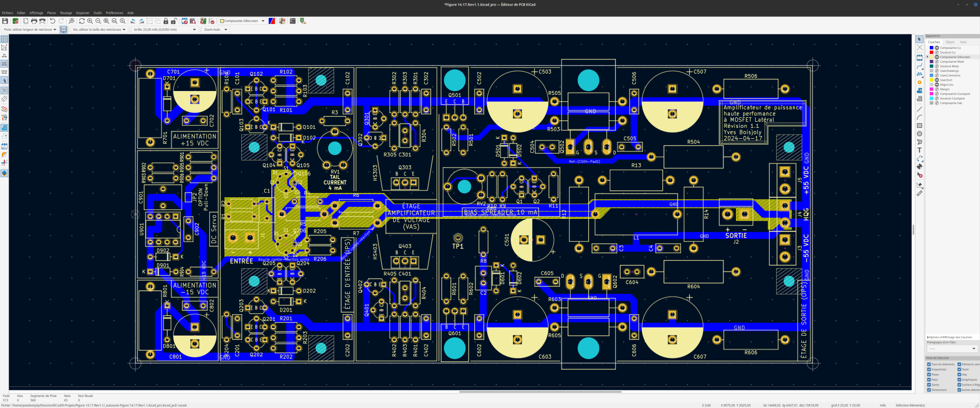Click the Soudure Cu red color swatch
The image size is (980, 408).
click(932, 52)
